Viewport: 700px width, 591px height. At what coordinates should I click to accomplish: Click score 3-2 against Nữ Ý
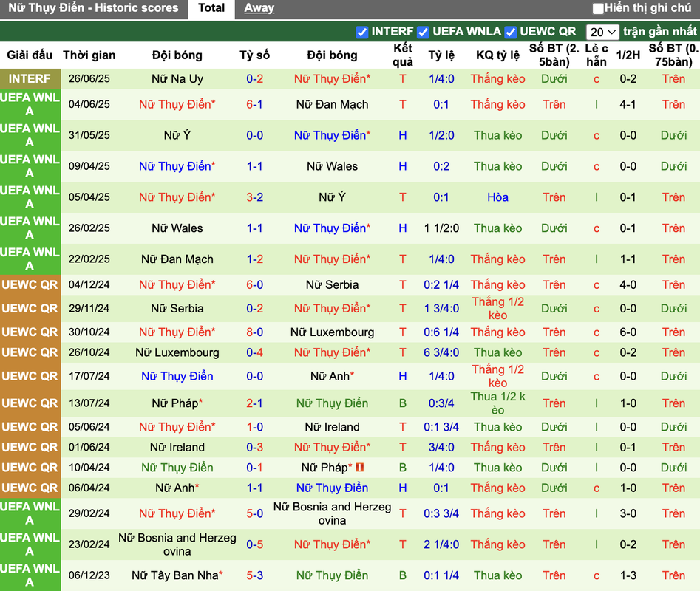click(x=254, y=197)
